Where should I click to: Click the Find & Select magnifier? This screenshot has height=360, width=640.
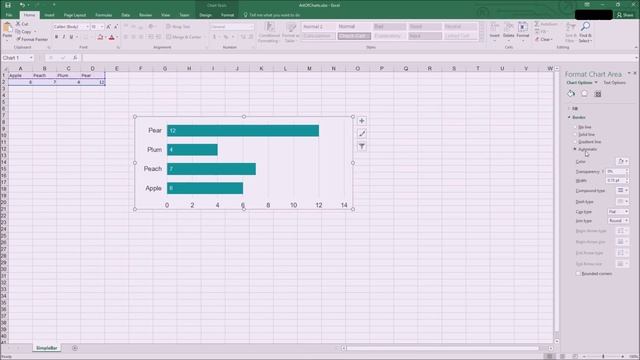coord(585,27)
